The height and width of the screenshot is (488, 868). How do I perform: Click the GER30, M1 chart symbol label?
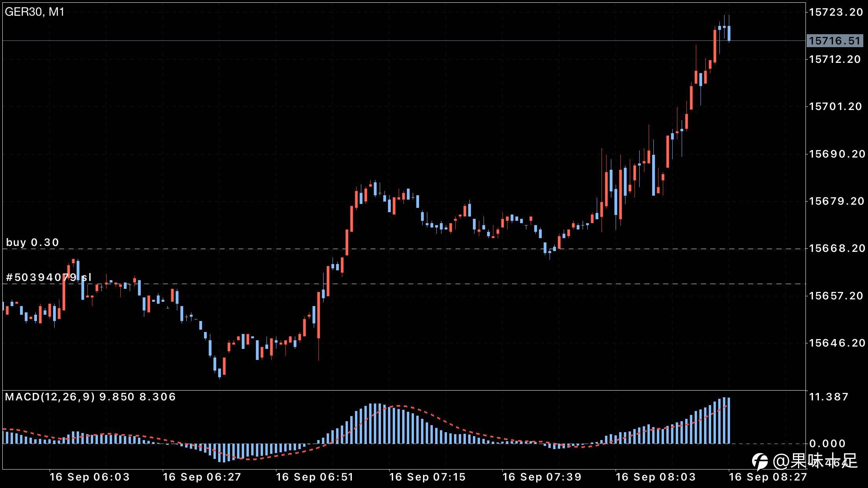tap(35, 12)
